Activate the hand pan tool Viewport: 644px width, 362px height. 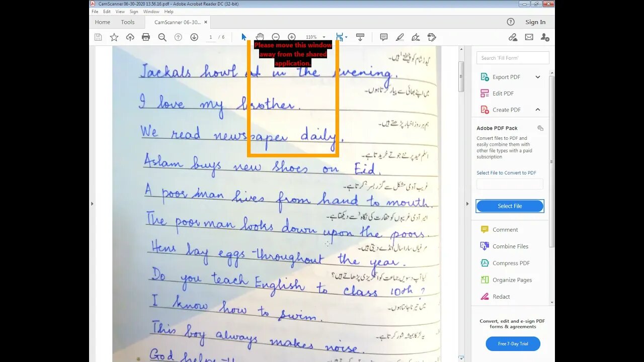[260, 37]
